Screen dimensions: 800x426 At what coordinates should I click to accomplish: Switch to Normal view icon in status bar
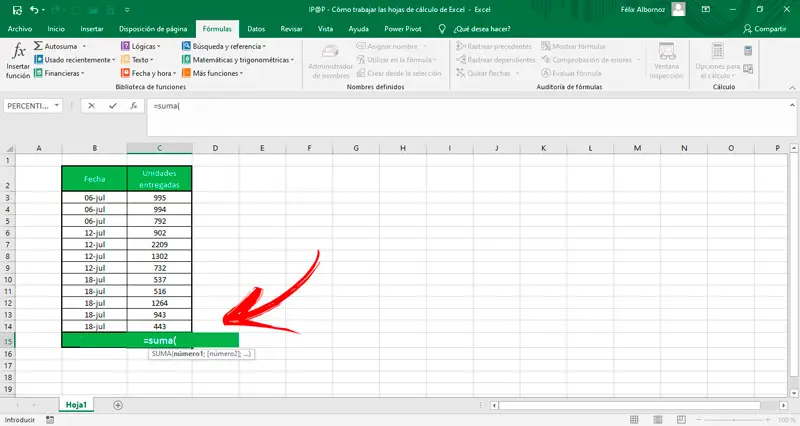(x=634, y=419)
